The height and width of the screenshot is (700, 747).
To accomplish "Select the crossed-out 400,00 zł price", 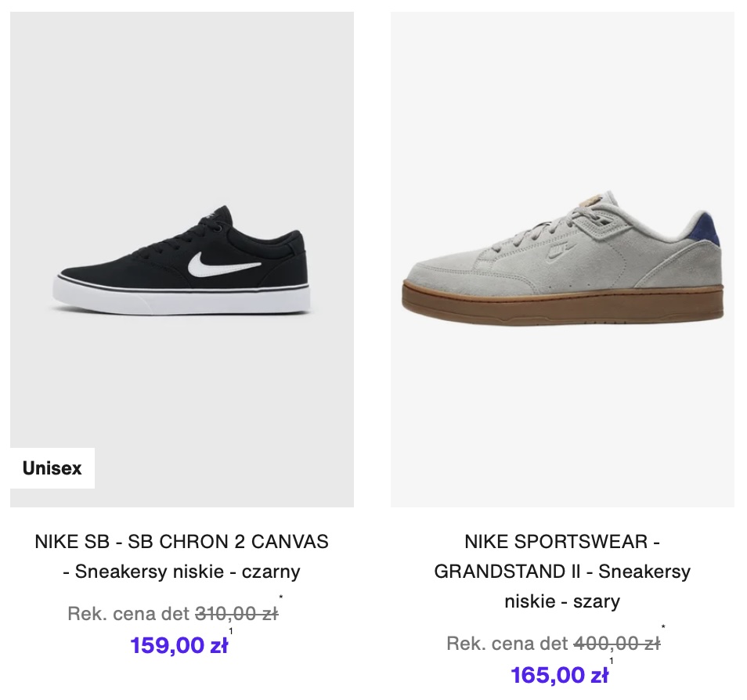I will [616, 644].
